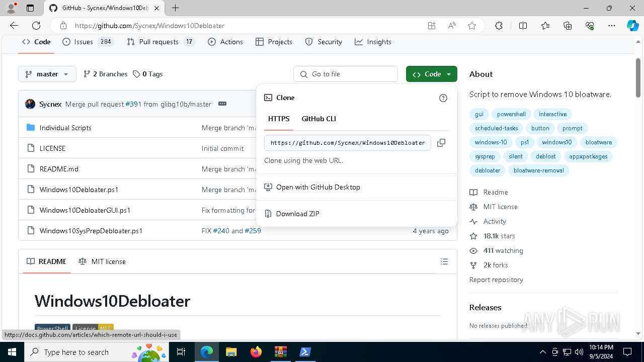Show hidden system tray icons

[542, 352]
